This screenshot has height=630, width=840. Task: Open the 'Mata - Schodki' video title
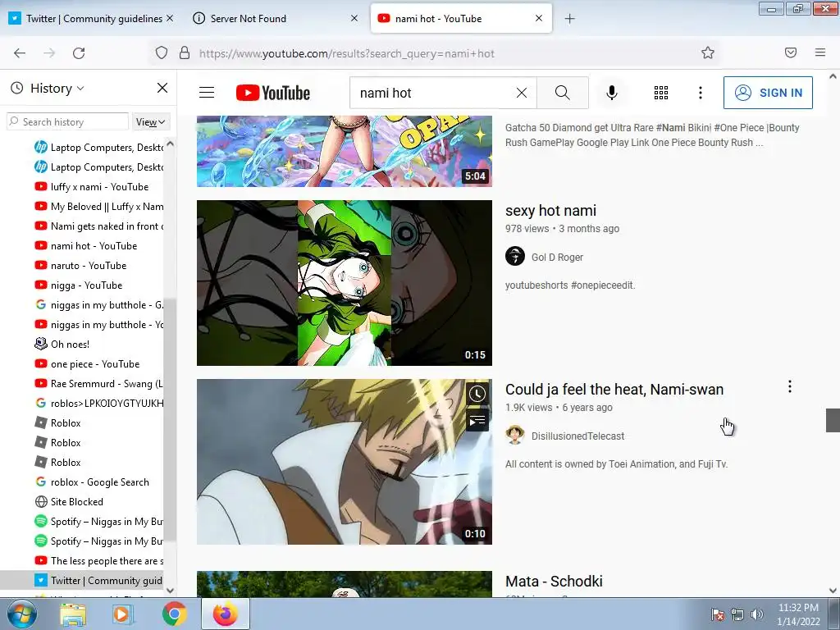coord(554,582)
